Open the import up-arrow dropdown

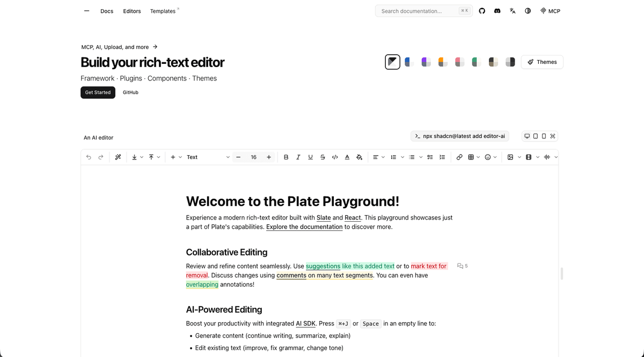click(x=155, y=157)
